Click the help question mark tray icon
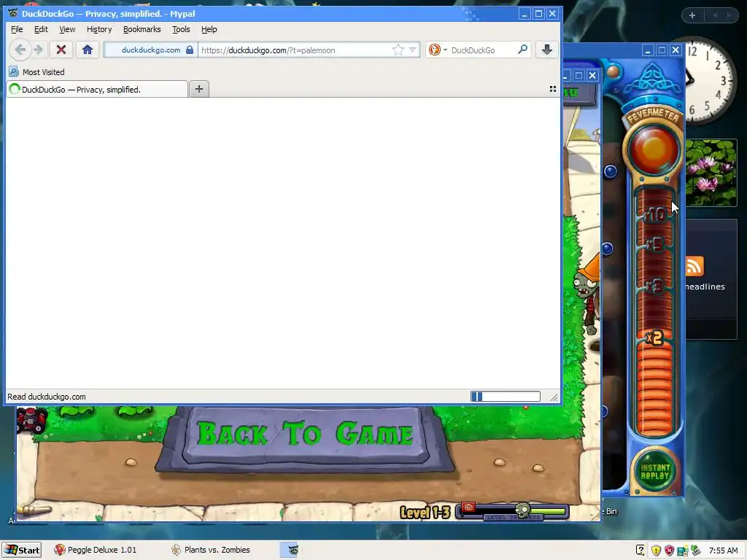The width and height of the screenshot is (747, 560). tap(640, 551)
